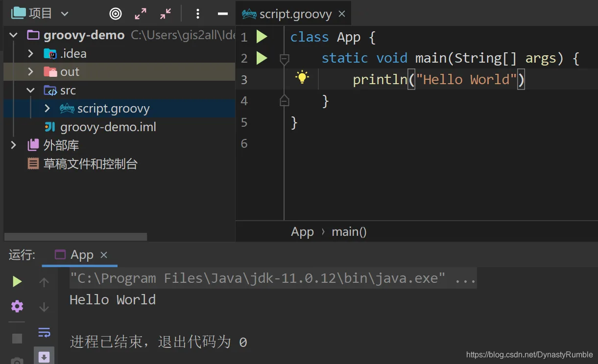Hide the project tool window with the minus icon
Screen dimensions: 598x364
coord(223,14)
